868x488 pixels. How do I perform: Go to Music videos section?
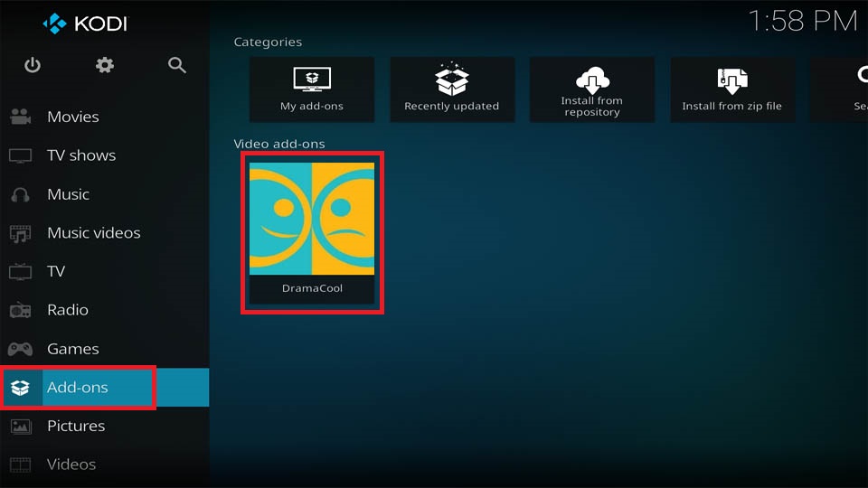tap(105, 233)
